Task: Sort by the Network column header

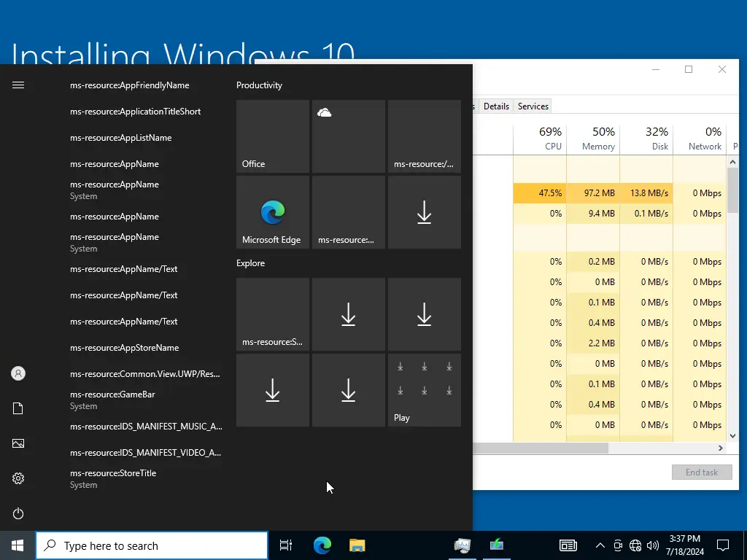Action: pos(700,139)
